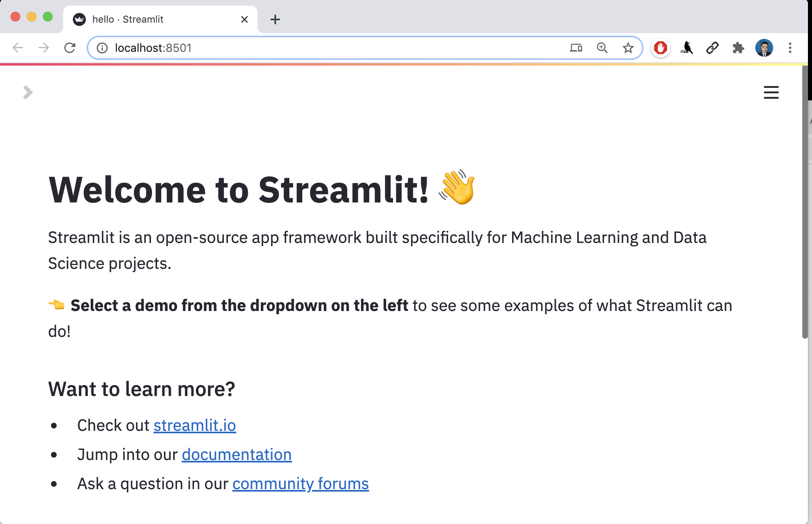This screenshot has width=812, height=524.
Task: Click the site information icon in address bar
Action: click(102, 48)
